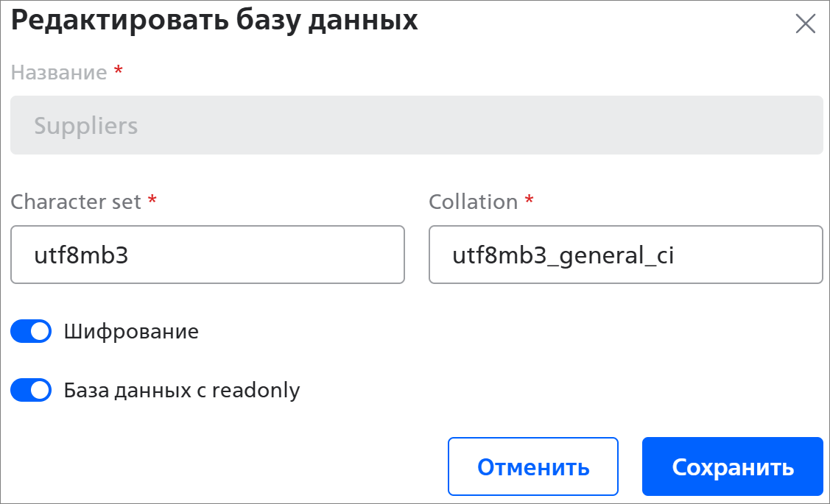
Task: Turn off База данных с readonly switch
Action: pyautogui.click(x=31, y=390)
